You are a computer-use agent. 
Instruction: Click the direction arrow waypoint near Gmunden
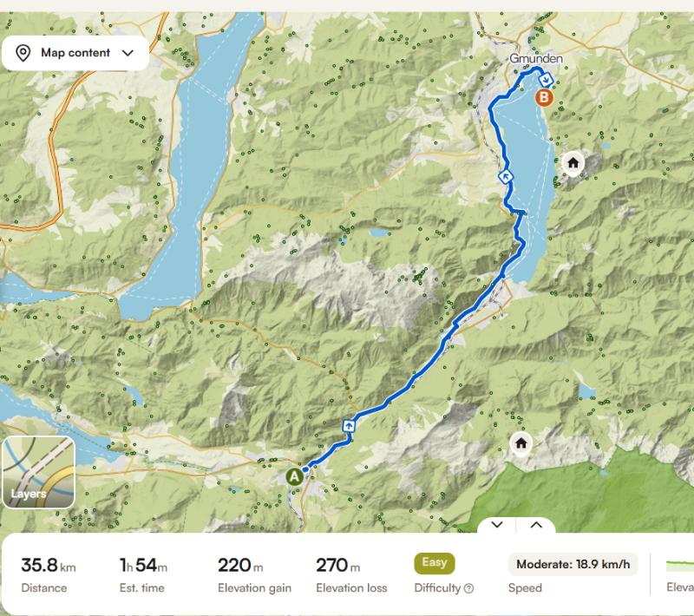pyautogui.click(x=547, y=80)
